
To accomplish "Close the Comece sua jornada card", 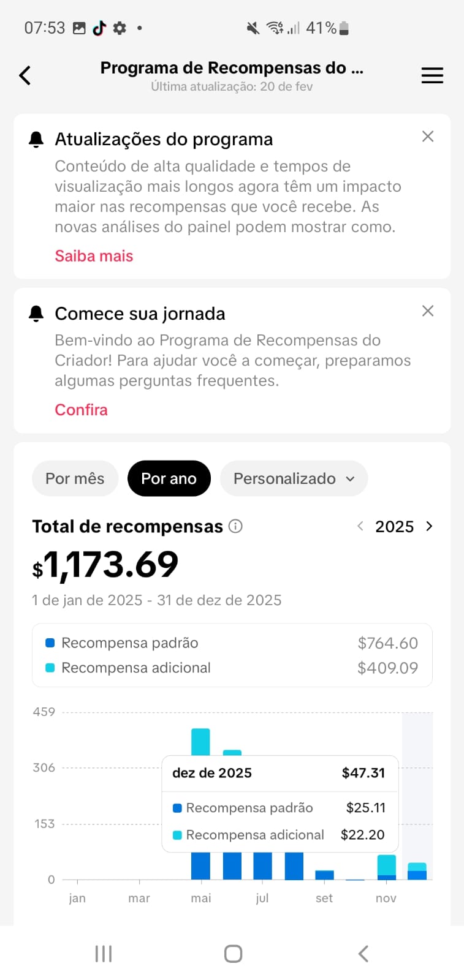I will pyautogui.click(x=428, y=311).
